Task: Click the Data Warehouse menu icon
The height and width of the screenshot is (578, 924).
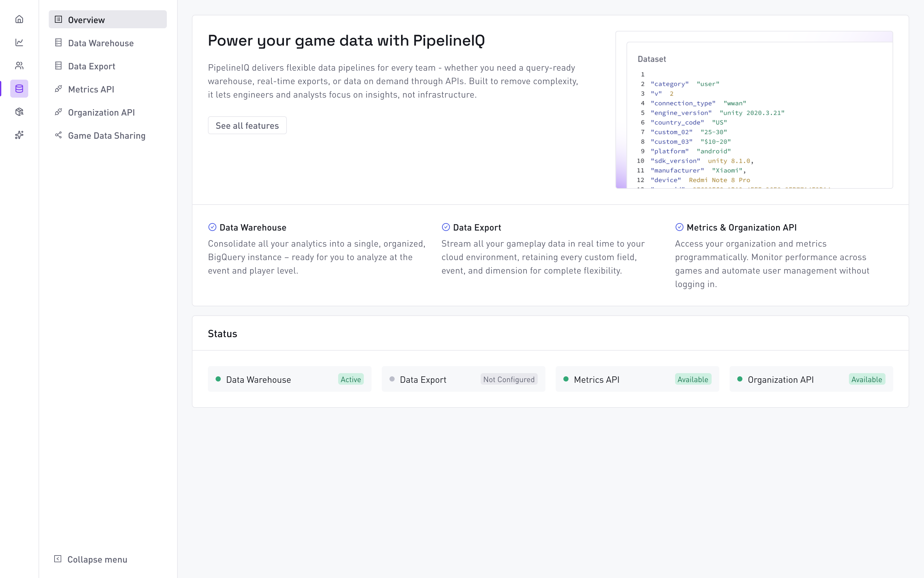Action: (58, 42)
